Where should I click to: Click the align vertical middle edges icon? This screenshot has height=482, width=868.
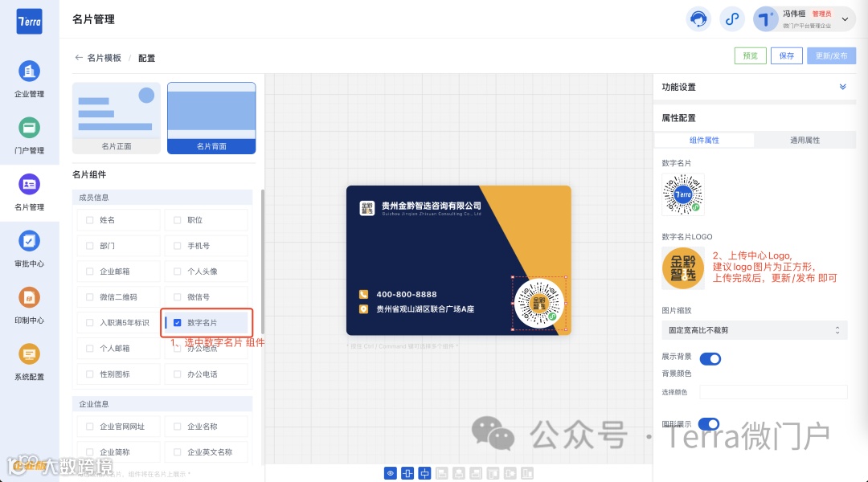[x=510, y=473]
